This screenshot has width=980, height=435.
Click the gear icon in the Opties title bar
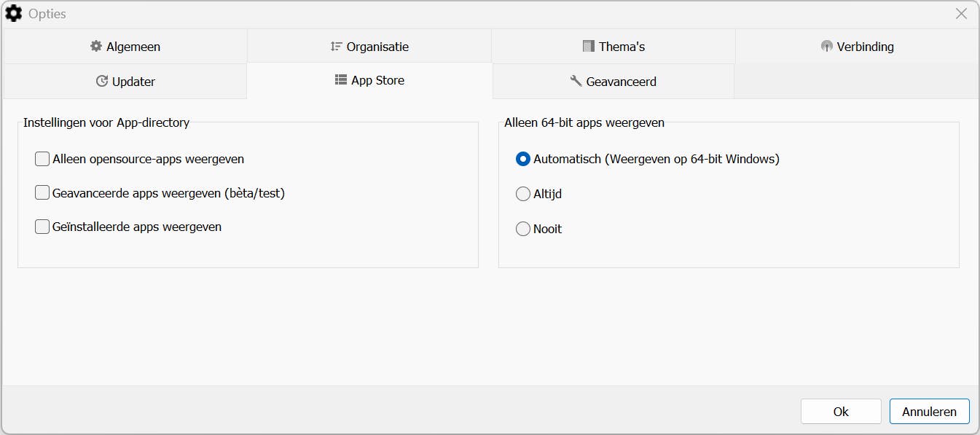point(14,13)
